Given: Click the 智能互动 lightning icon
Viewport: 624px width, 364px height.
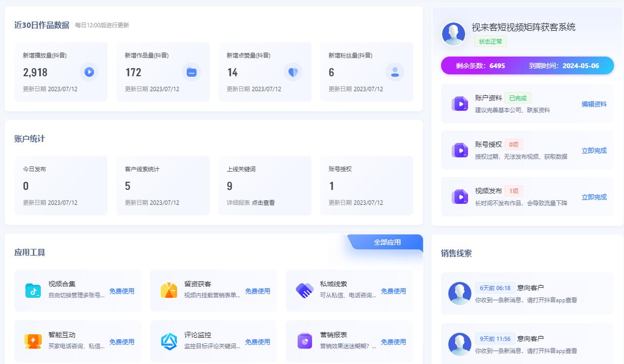Looking at the screenshot, I should tap(33, 341).
